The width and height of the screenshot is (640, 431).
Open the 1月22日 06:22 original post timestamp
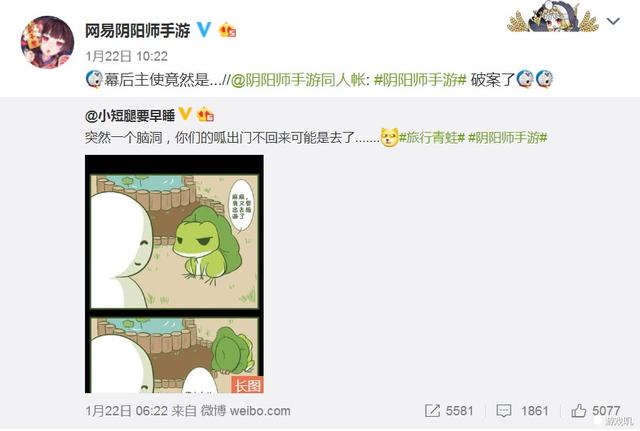click(x=127, y=411)
